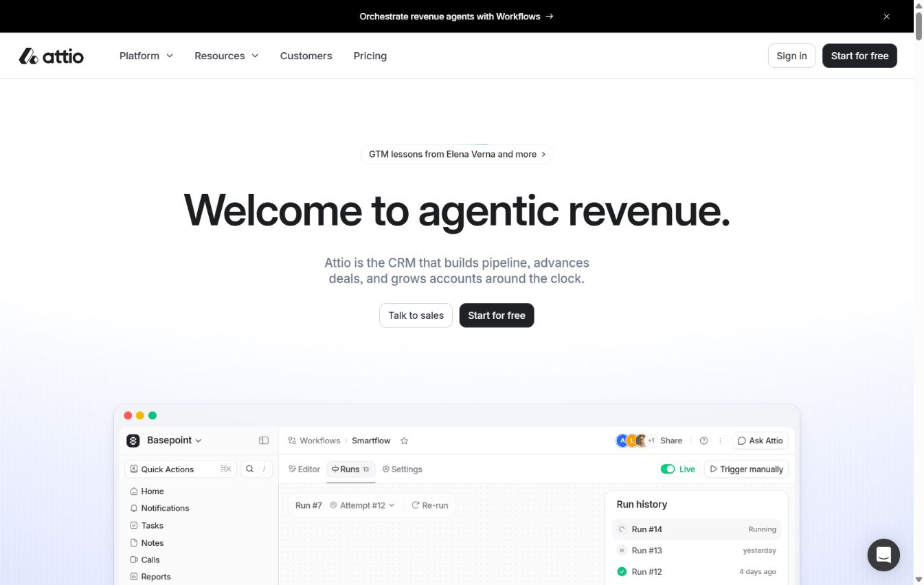The width and height of the screenshot is (924, 585).
Task: Click the Trigger manually button
Action: (746, 469)
